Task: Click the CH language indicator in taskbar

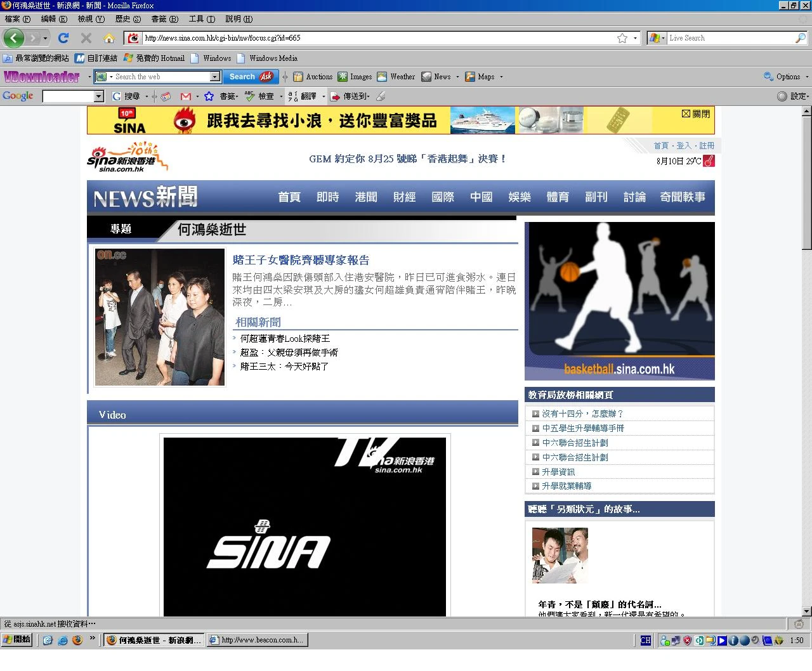Action: (x=645, y=641)
